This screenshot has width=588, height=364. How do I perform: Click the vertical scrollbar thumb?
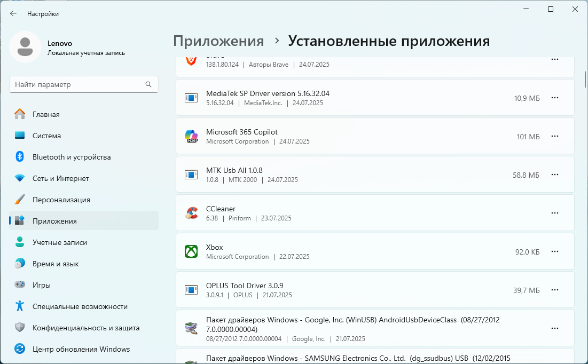585,79
